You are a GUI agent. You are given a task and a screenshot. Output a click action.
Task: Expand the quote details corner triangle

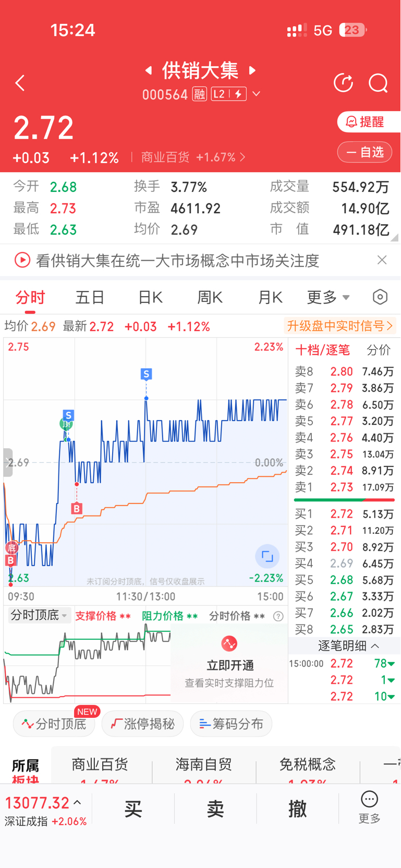395,238
